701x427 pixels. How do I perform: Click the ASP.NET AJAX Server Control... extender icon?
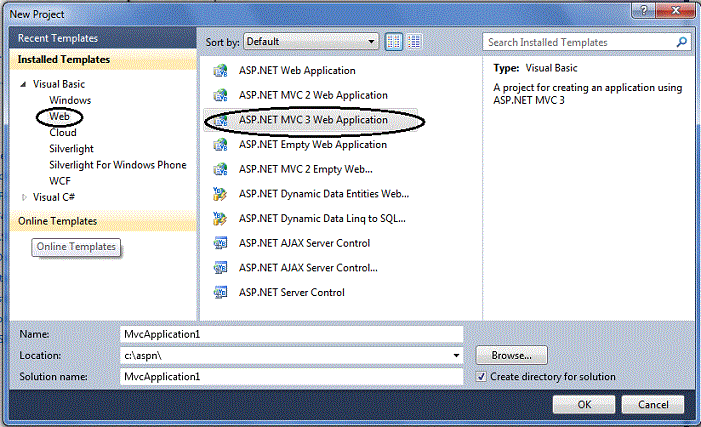(220, 268)
